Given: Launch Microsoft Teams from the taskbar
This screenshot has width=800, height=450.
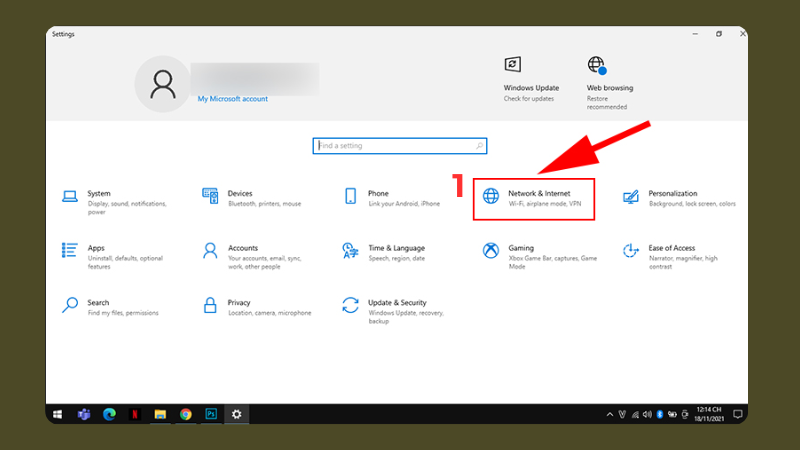Looking at the screenshot, I should point(84,414).
